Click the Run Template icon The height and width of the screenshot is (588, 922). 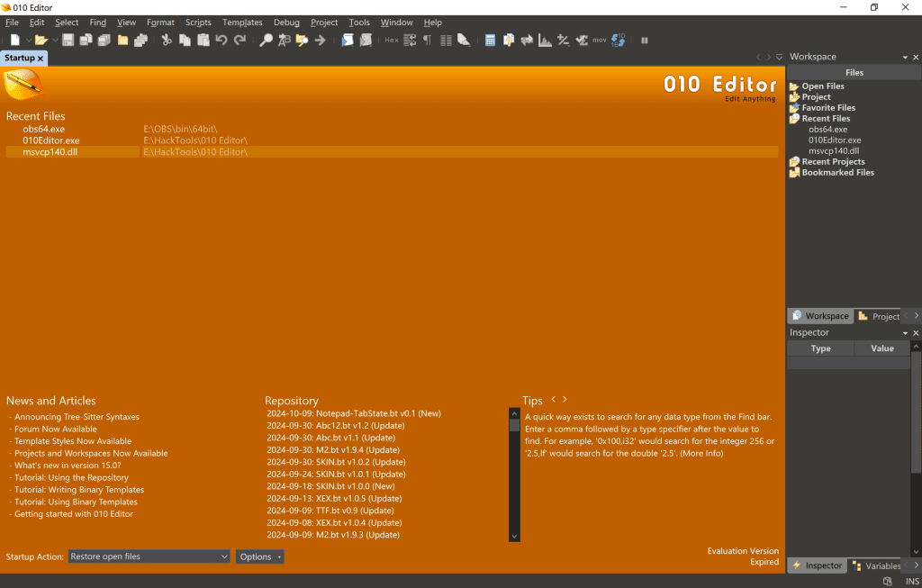coord(366,40)
